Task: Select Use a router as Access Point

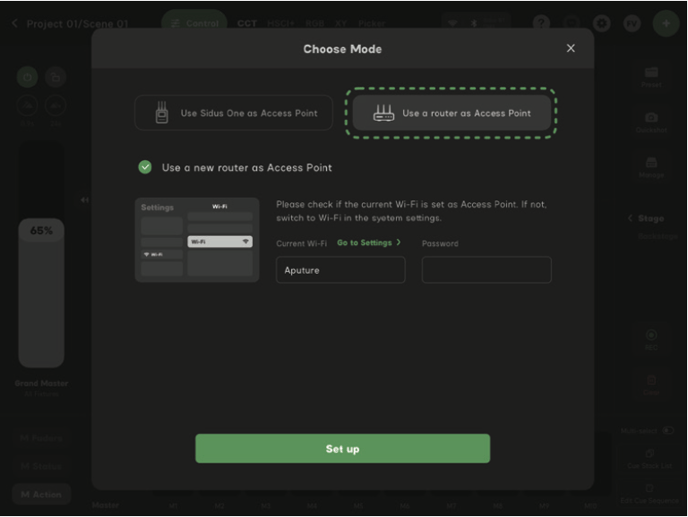Action: [x=451, y=114]
